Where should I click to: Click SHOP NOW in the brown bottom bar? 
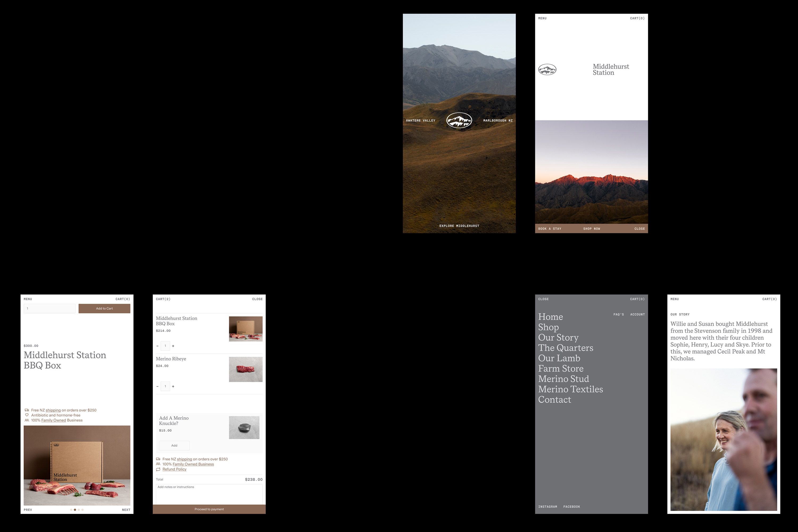point(592,229)
